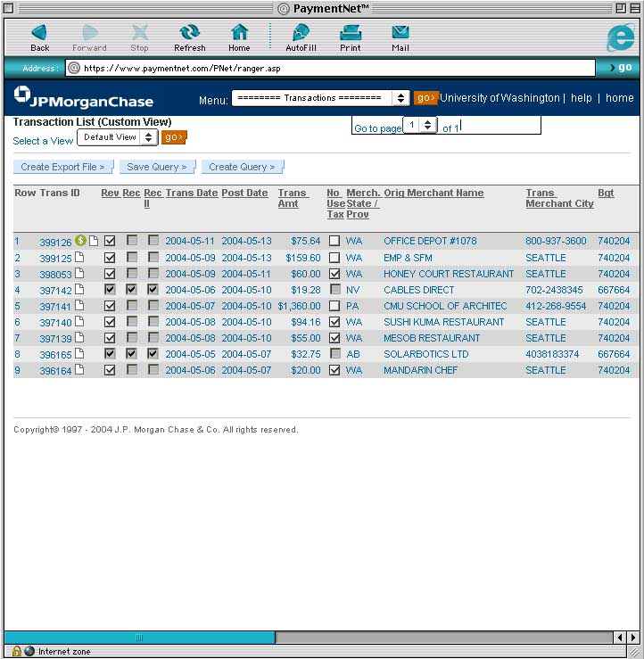Open the help link in header
The image size is (644, 659).
[x=581, y=98]
